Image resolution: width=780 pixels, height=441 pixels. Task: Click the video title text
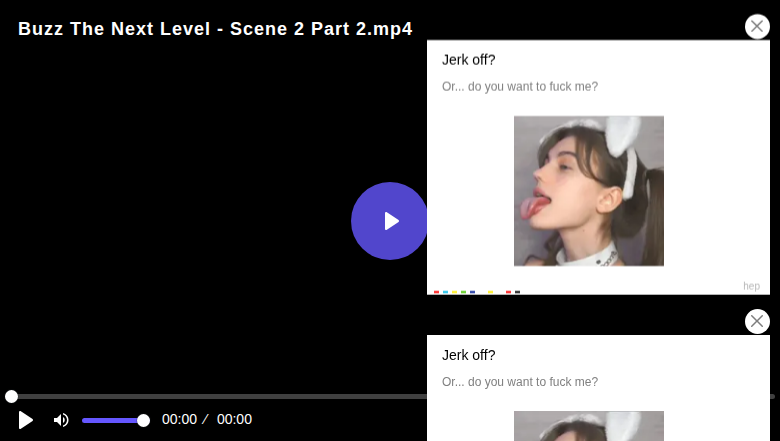(215, 29)
